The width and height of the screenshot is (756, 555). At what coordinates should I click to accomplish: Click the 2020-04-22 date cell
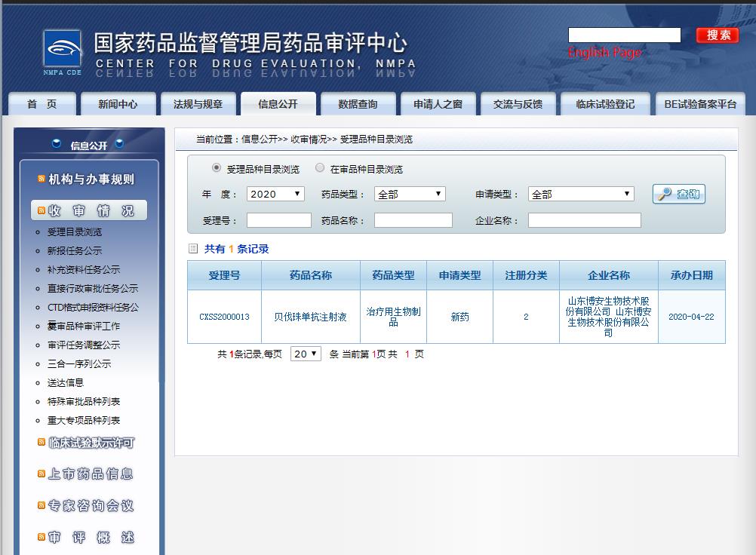(691, 317)
